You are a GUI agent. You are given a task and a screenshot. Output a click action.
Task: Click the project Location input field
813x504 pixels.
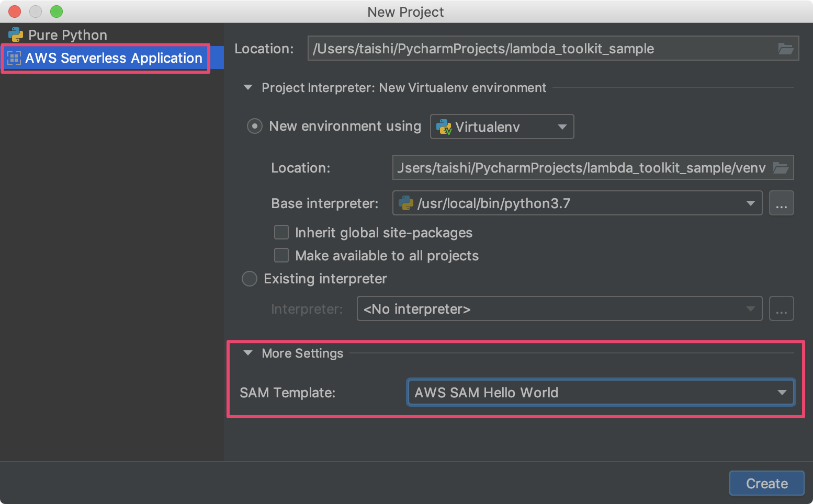coord(523,48)
